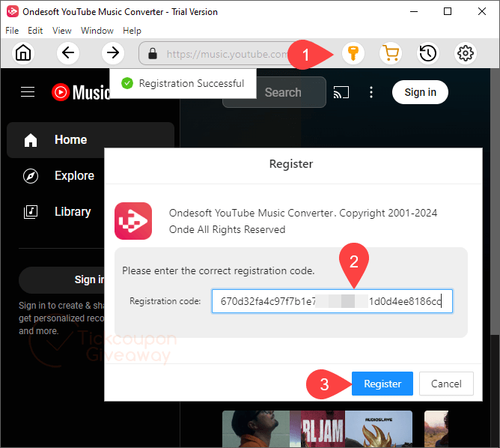Click the Audioslave album thumbnail
Screen dimensions: 500x448
(x=379, y=429)
